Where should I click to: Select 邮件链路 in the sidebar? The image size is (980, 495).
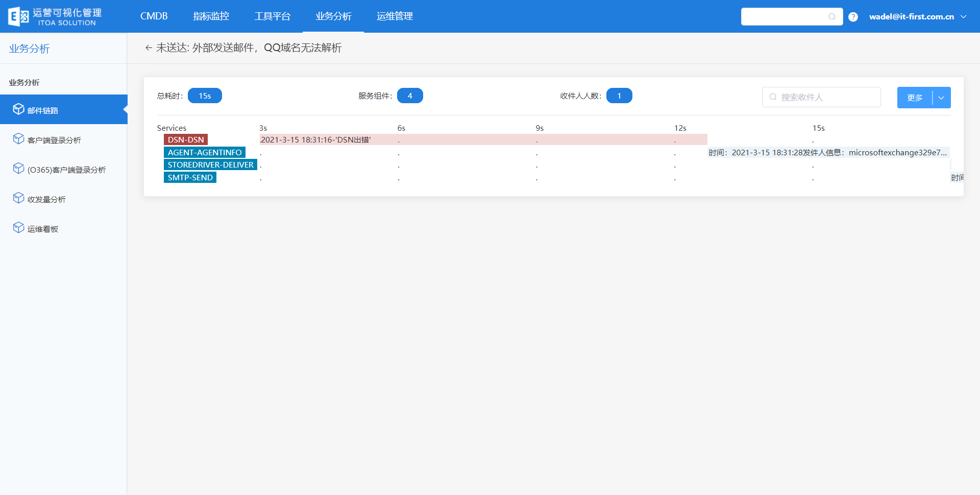pos(64,109)
